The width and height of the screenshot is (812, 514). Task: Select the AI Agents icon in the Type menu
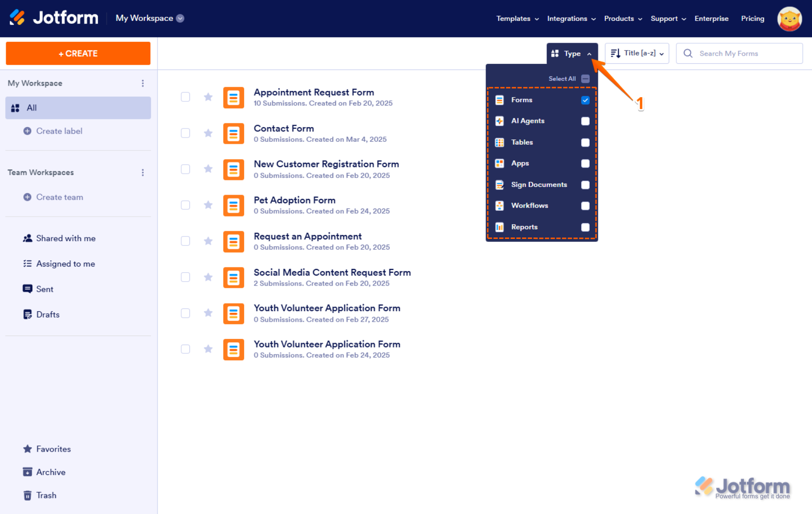click(499, 121)
